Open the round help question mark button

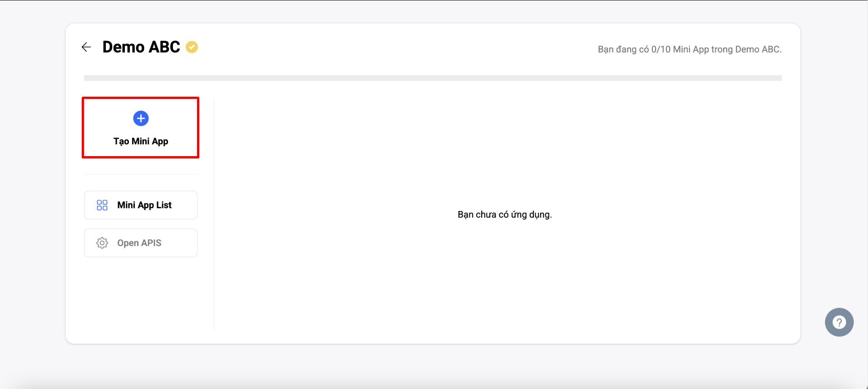click(x=839, y=322)
